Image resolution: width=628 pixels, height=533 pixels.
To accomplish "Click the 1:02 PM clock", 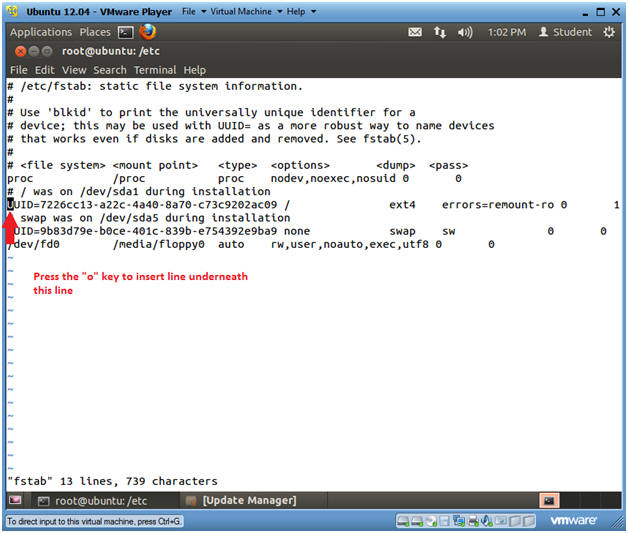I will (x=507, y=32).
